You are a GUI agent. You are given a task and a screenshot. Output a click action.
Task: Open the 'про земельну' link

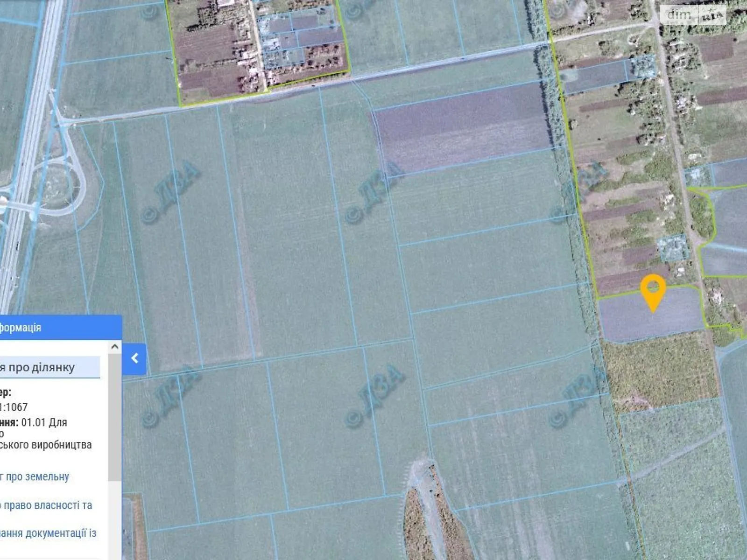pyautogui.click(x=35, y=476)
